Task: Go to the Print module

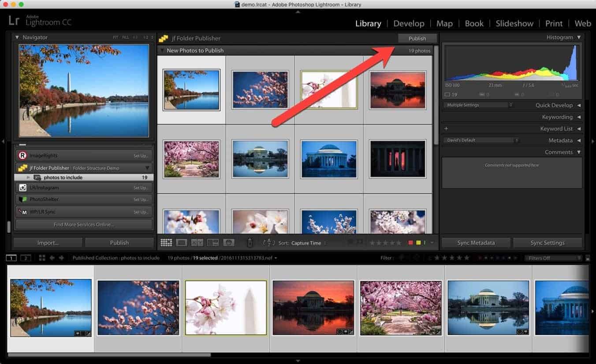Action: pyautogui.click(x=554, y=23)
